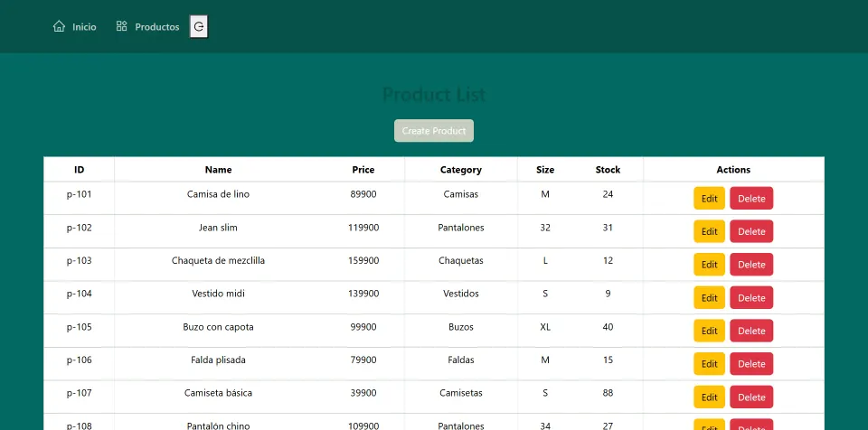The height and width of the screenshot is (430, 868).
Task: Click the XL size cell
Action: (544, 331)
